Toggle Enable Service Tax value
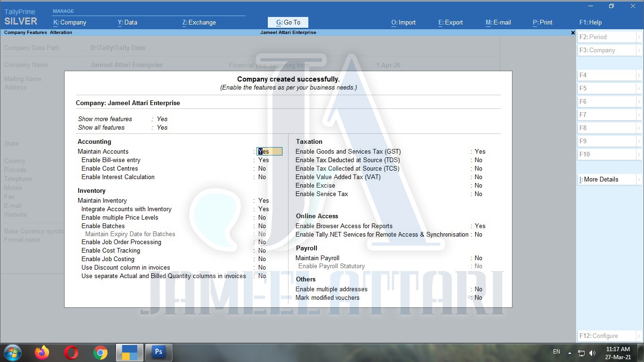This screenshot has height=362, width=644. (x=479, y=194)
